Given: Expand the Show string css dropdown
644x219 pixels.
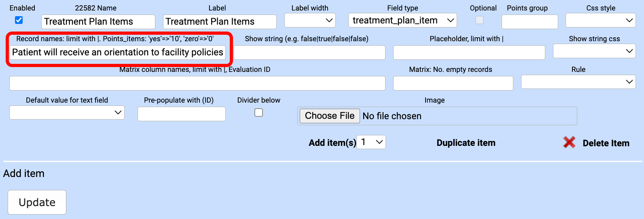Looking at the screenshot, I should point(594,51).
